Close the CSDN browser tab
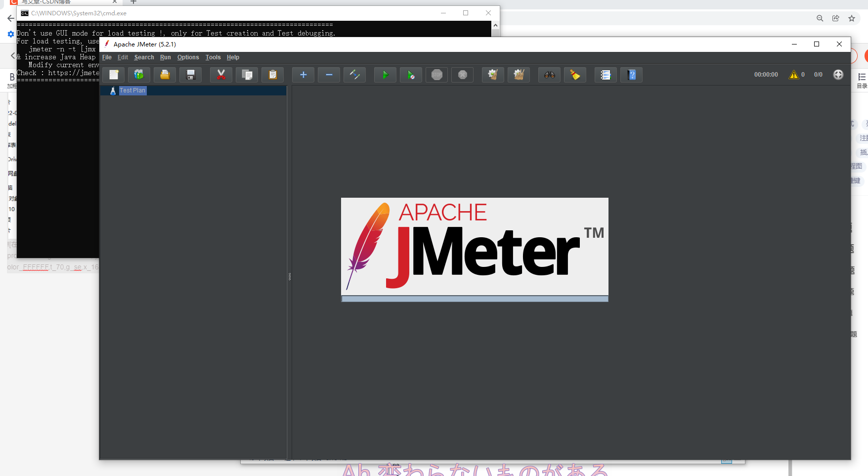Image resolution: width=868 pixels, height=476 pixels. (115, 2)
